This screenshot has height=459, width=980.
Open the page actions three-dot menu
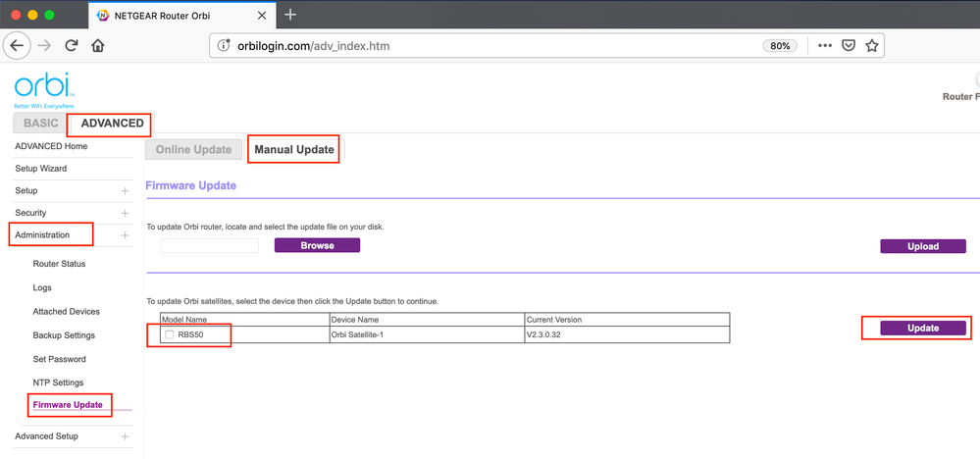pyautogui.click(x=824, y=46)
